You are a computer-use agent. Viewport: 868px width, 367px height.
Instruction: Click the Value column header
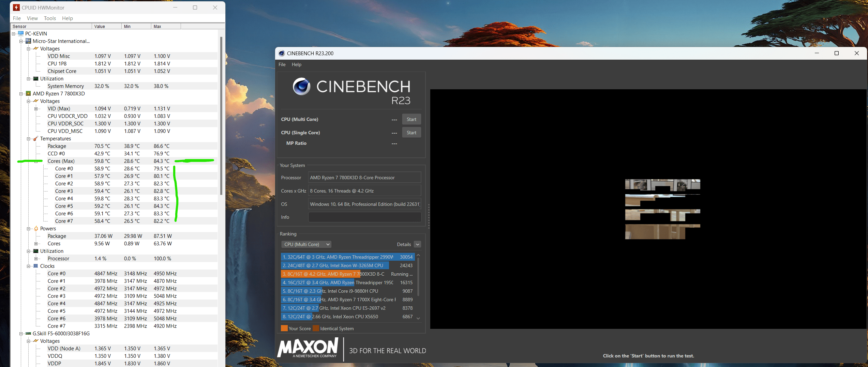tap(107, 26)
